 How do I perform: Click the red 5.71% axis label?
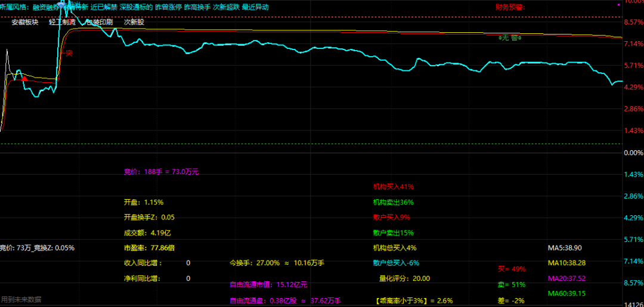[633, 66]
